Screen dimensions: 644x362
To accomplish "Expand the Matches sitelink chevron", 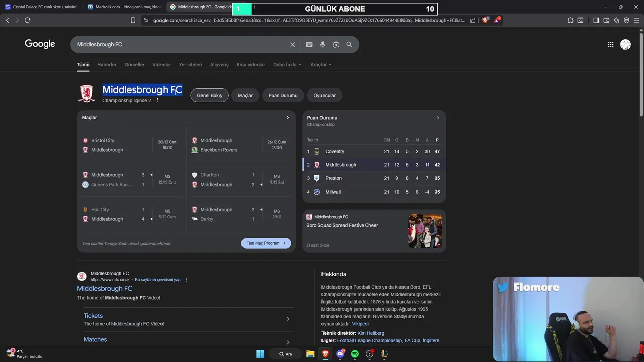I will (288, 342).
